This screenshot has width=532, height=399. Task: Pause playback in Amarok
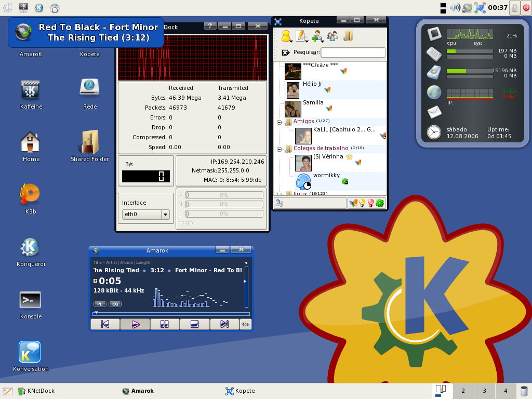click(165, 324)
